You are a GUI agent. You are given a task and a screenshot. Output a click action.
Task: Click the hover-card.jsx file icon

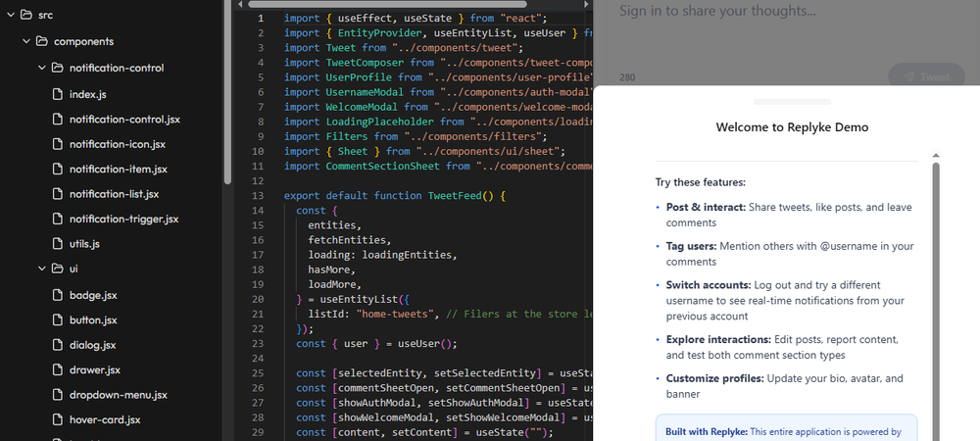[x=58, y=419]
